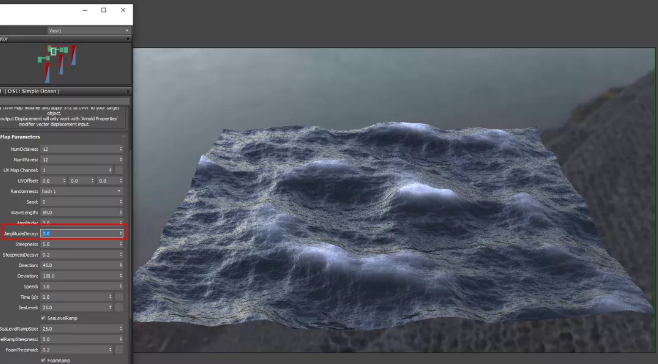Collapse the Map Parameters rollout
658x364 pixels.
click(x=123, y=137)
